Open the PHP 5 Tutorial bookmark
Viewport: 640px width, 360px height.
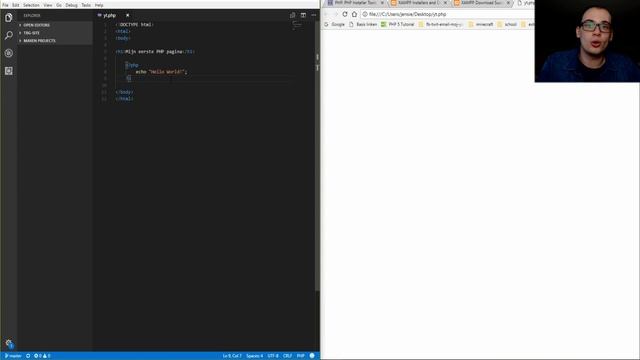(398, 24)
